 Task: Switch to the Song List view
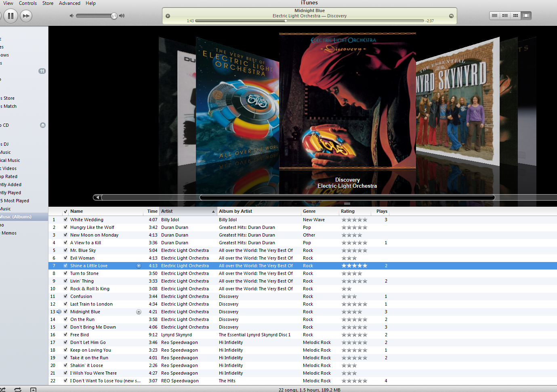[494, 15]
